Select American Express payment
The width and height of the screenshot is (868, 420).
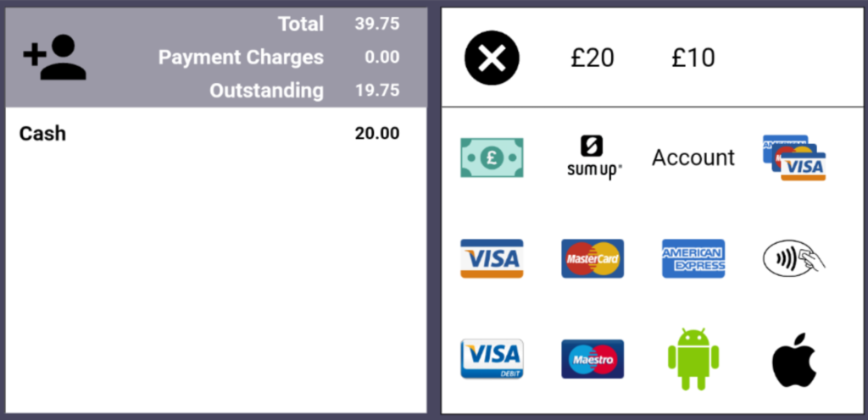pyautogui.click(x=693, y=258)
